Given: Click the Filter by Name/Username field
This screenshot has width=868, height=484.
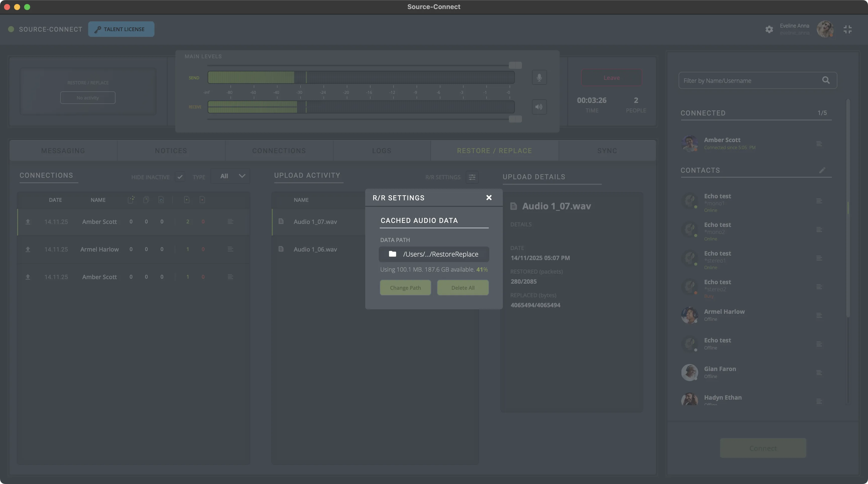Looking at the screenshot, I should click(x=758, y=81).
